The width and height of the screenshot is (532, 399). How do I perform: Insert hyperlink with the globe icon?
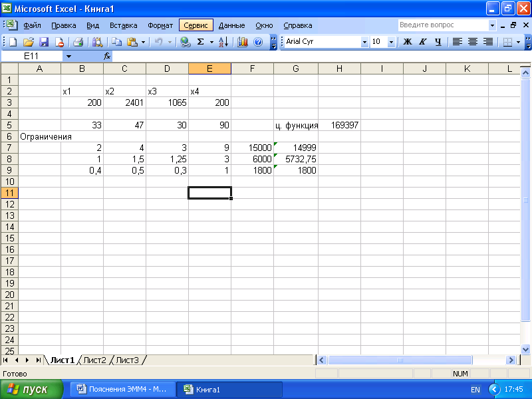click(185, 42)
